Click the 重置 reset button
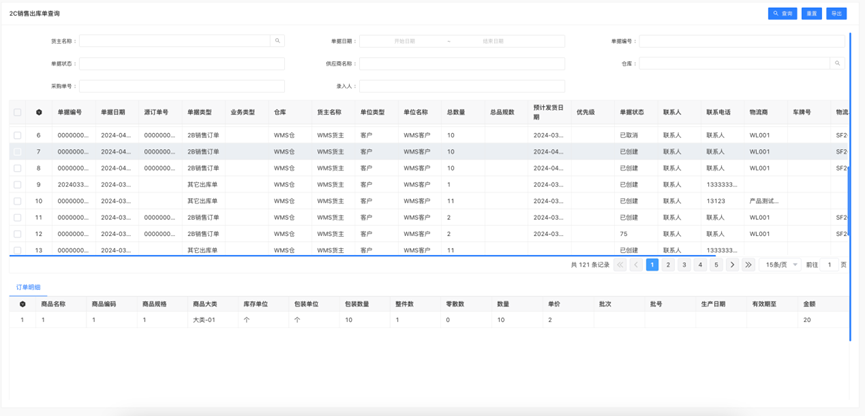The width and height of the screenshot is (865, 416). click(x=811, y=13)
